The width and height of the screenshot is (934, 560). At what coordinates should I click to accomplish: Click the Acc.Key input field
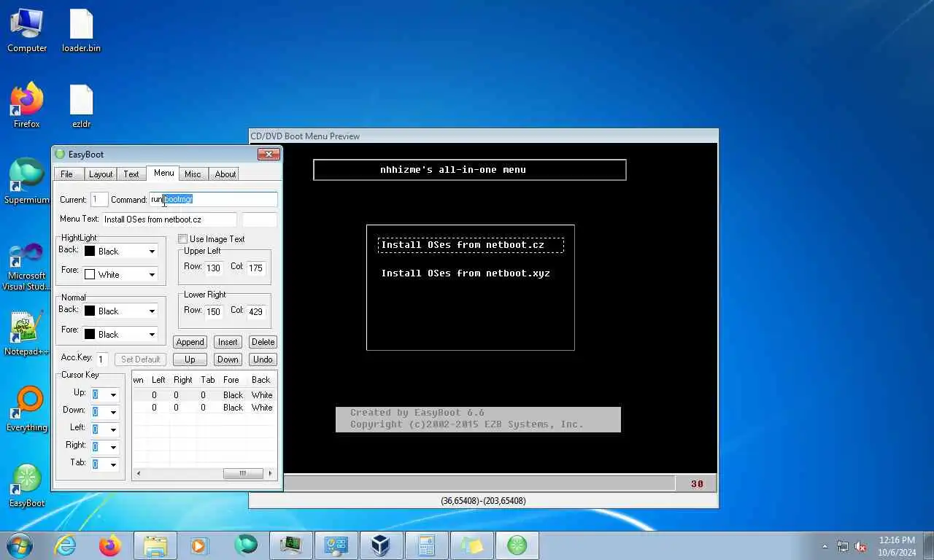(103, 359)
